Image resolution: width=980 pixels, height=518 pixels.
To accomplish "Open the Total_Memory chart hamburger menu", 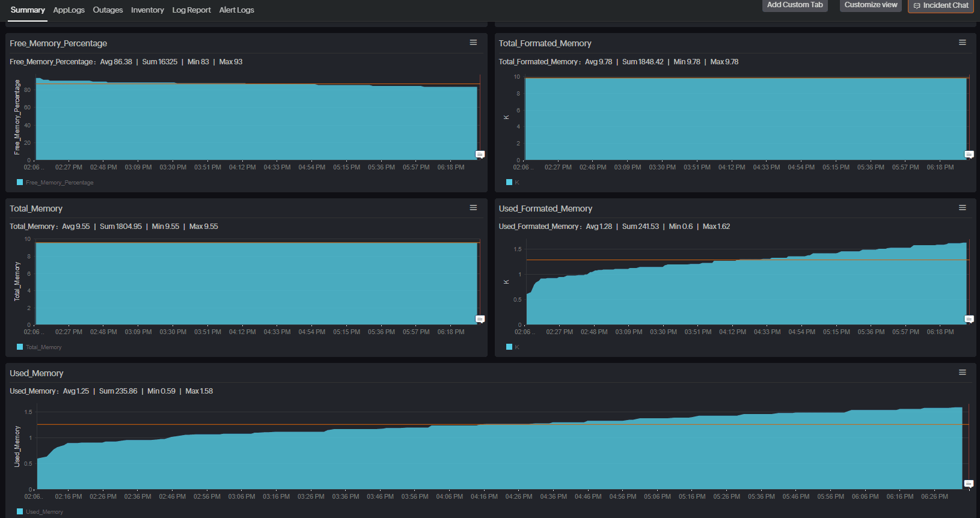I will [473, 208].
